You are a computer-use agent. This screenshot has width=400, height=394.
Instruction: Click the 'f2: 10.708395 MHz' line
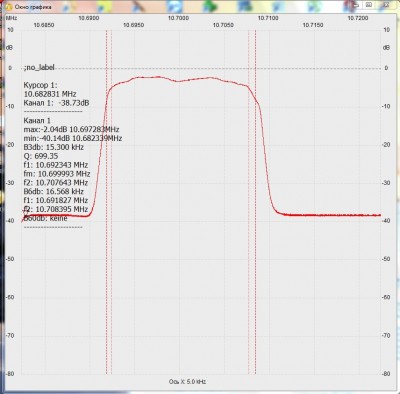point(56,209)
